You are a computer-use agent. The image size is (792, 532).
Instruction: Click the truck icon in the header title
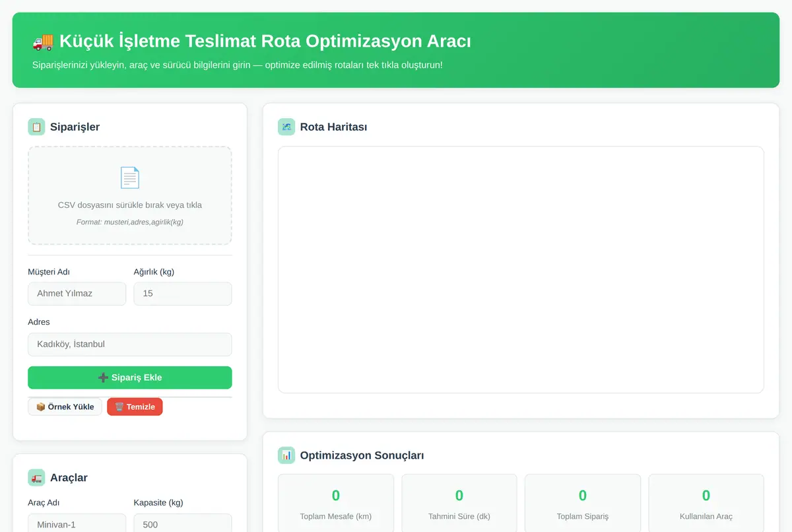43,42
